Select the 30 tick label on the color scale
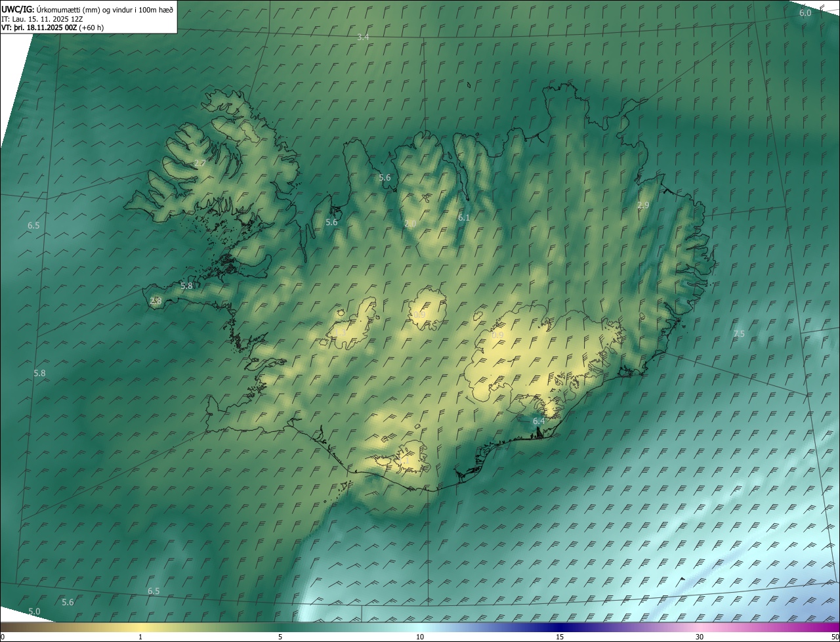This screenshot has height=642, width=840. point(700,637)
